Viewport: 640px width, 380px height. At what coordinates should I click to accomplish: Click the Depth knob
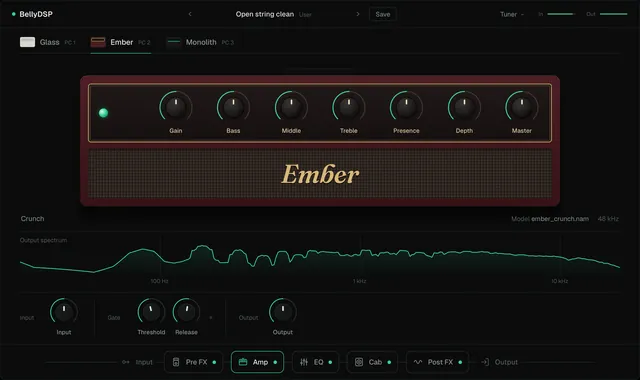point(464,107)
